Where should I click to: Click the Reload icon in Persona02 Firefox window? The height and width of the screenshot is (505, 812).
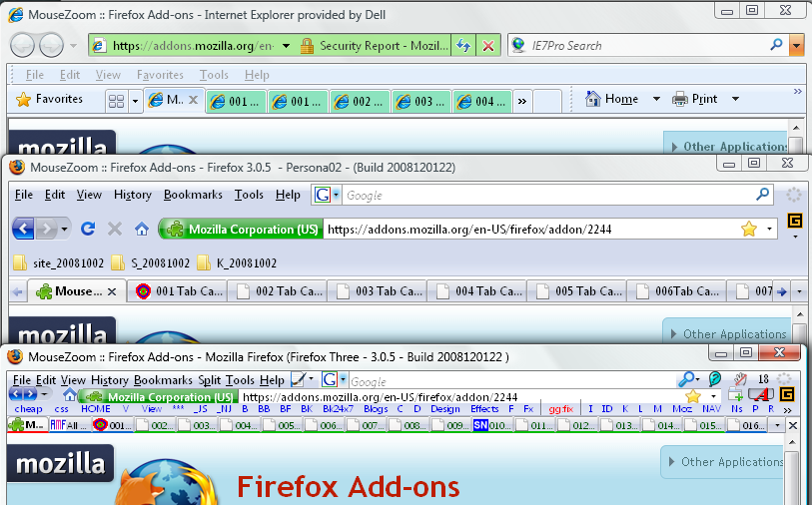(88, 229)
